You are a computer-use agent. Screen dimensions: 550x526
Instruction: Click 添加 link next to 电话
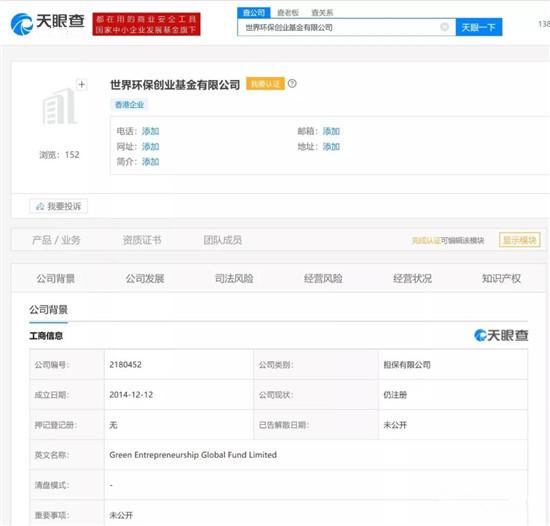coord(150,131)
